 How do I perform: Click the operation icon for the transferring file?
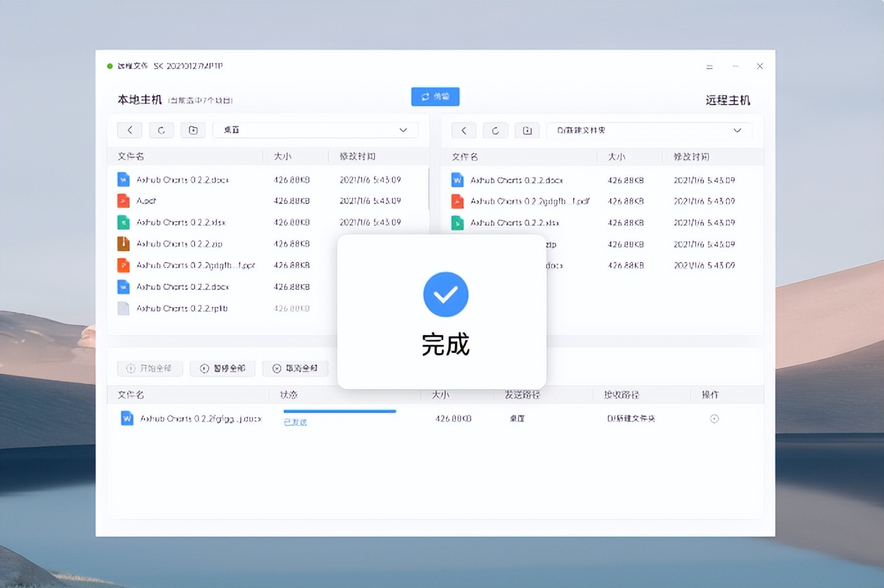point(714,418)
